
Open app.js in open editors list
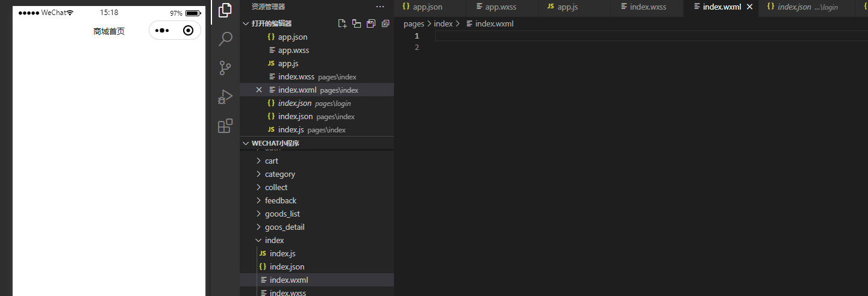pyautogui.click(x=317, y=63)
